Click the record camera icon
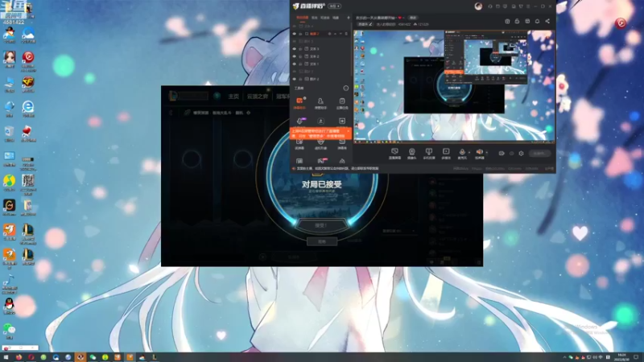Viewport: 644px width, 362px height. 502,154
